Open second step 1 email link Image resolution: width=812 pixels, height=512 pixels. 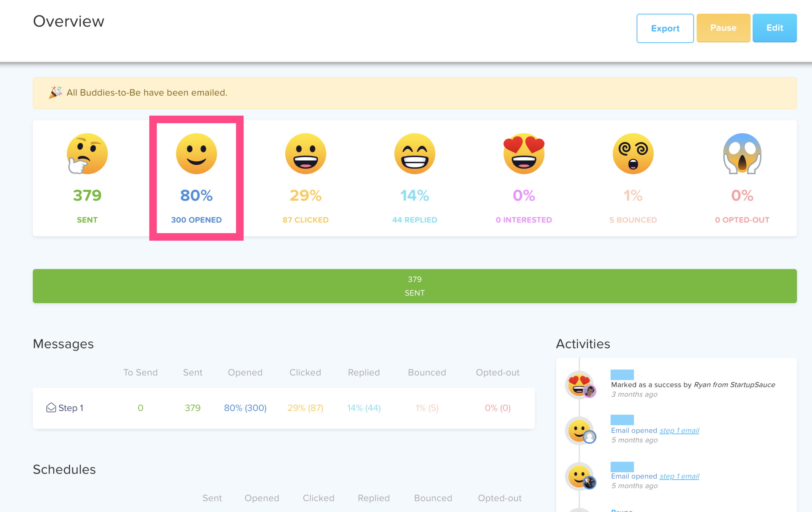(x=679, y=476)
